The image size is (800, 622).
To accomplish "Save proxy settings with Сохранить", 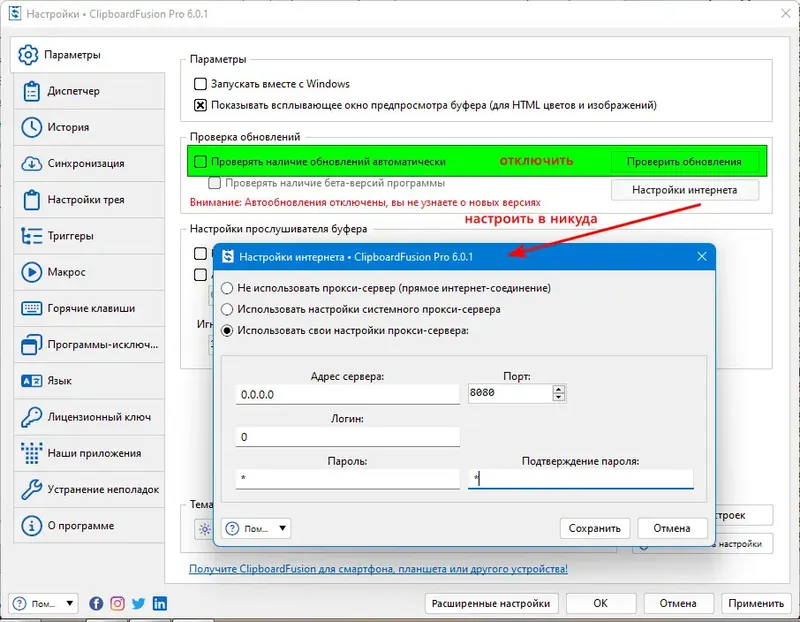I will click(594, 529).
